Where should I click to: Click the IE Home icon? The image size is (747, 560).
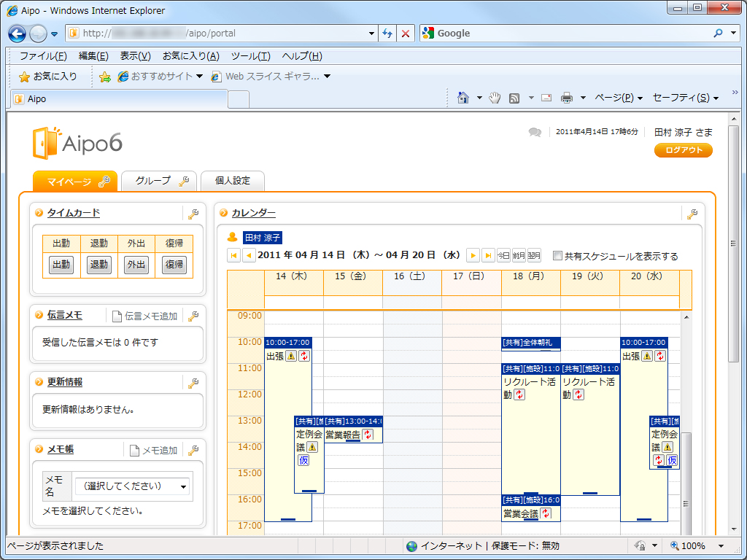pos(462,98)
